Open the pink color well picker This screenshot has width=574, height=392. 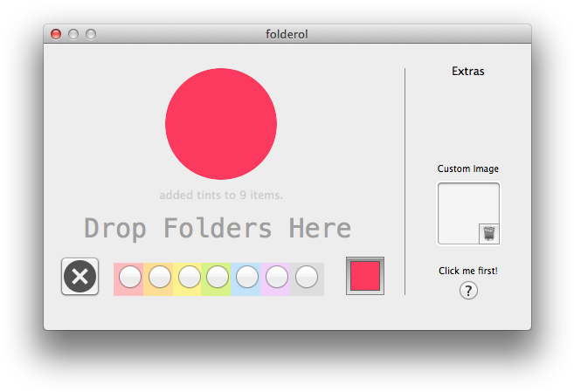[364, 276]
